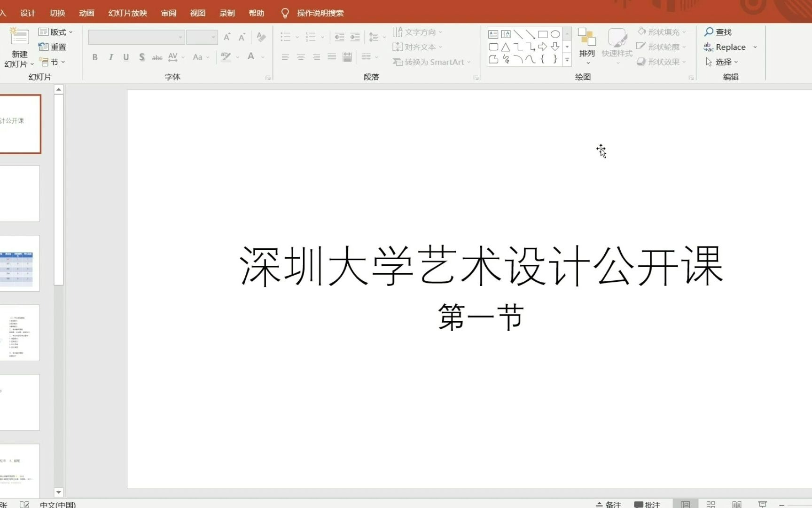Open the Design (设计) tab
Viewport: 812px width, 508px height.
(x=28, y=13)
